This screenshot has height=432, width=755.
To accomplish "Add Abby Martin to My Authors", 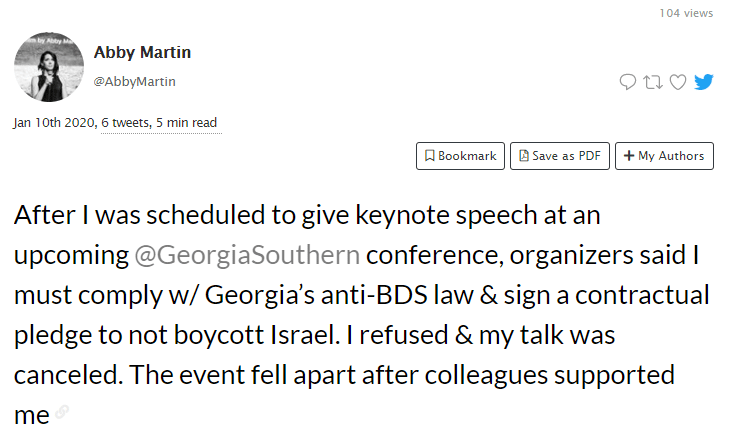I will [x=664, y=156].
